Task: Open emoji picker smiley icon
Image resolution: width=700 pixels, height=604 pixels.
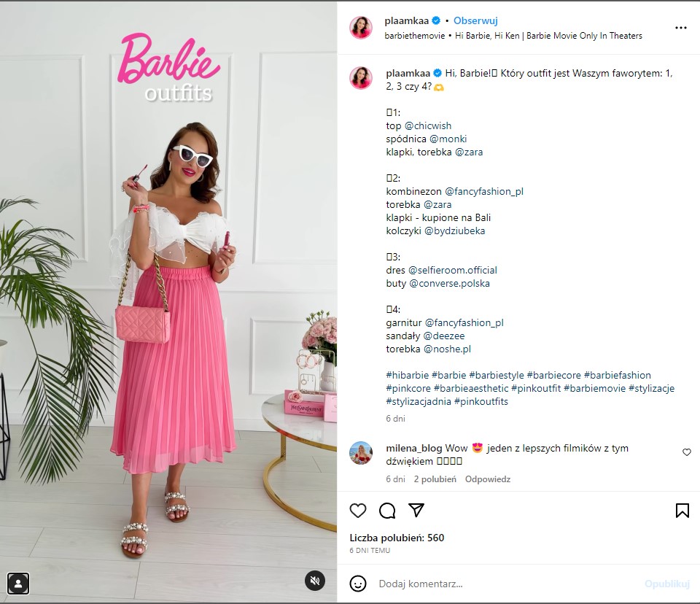Action: 357,584
